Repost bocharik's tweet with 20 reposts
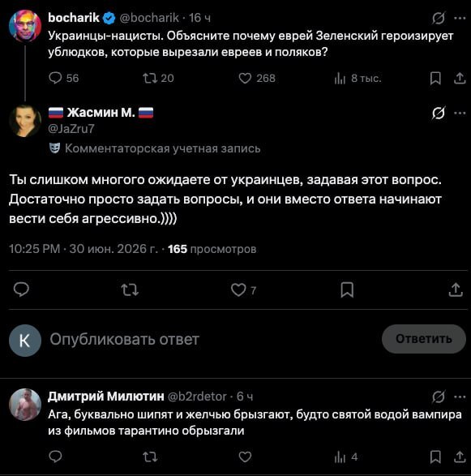 click(x=158, y=78)
